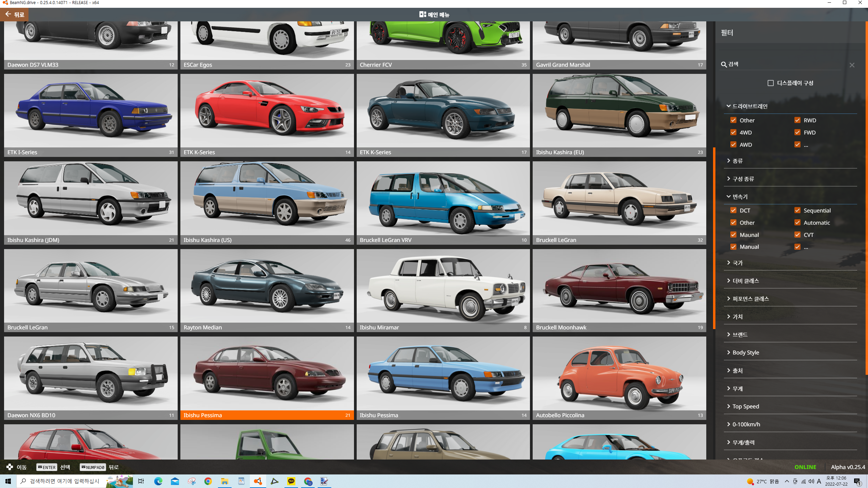Select the red ETK K-Series coupe
This screenshot has height=488, width=868.
click(x=267, y=115)
